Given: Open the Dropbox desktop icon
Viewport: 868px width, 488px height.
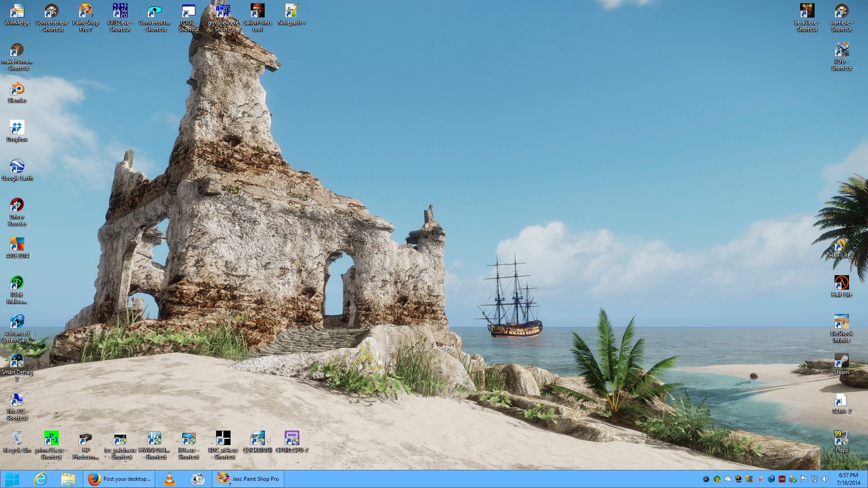Looking at the screenshot, I should tap(17, 131).
